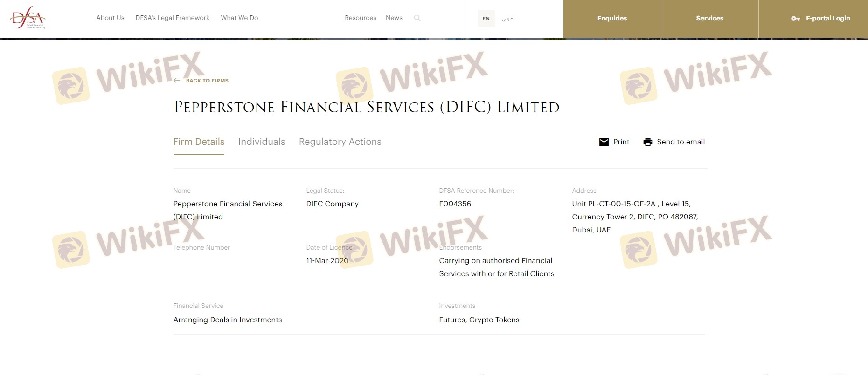868x375 pixels.
Task: Switch to the Individuals tab
Action: click(262, 142)
